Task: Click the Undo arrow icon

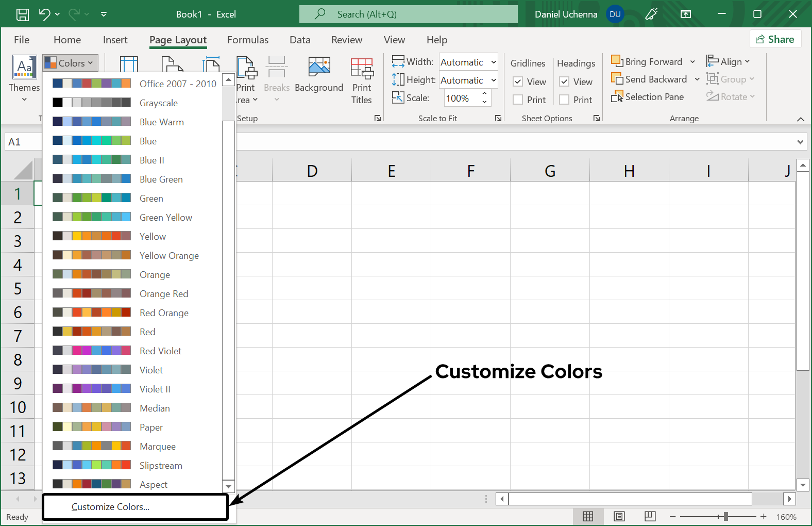Action: [x=44, y=14]
